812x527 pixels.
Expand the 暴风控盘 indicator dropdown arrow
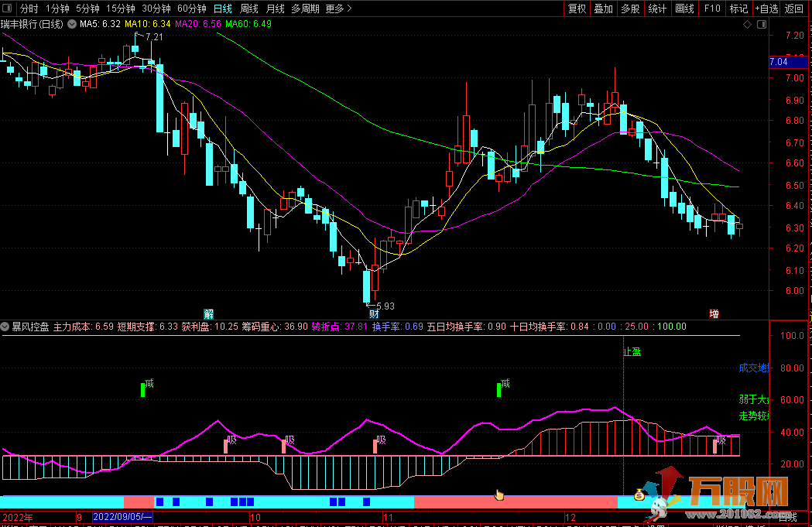(6, 327)
